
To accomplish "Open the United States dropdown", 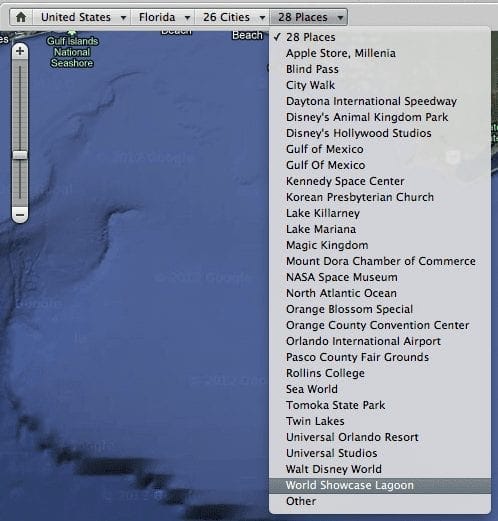I will click(x=82, y=17).
